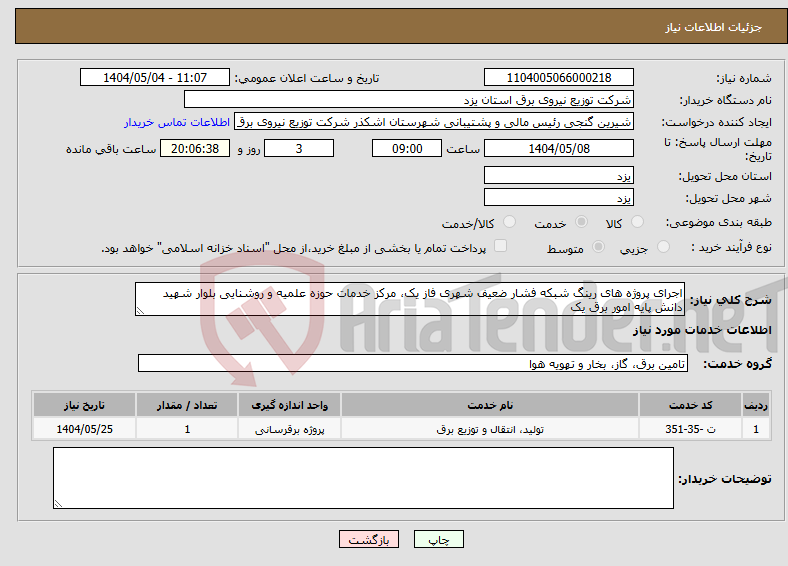This screenshot has width=788, height=566.
Task: Click the اطلاعات خدمات مورد نیاز heading
Action: point(702,330)
